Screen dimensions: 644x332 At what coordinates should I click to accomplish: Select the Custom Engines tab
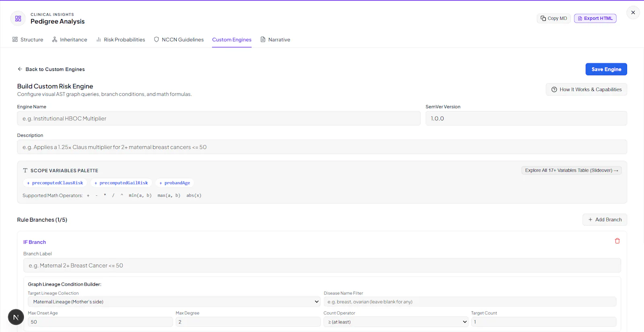(x=232, y=39)
